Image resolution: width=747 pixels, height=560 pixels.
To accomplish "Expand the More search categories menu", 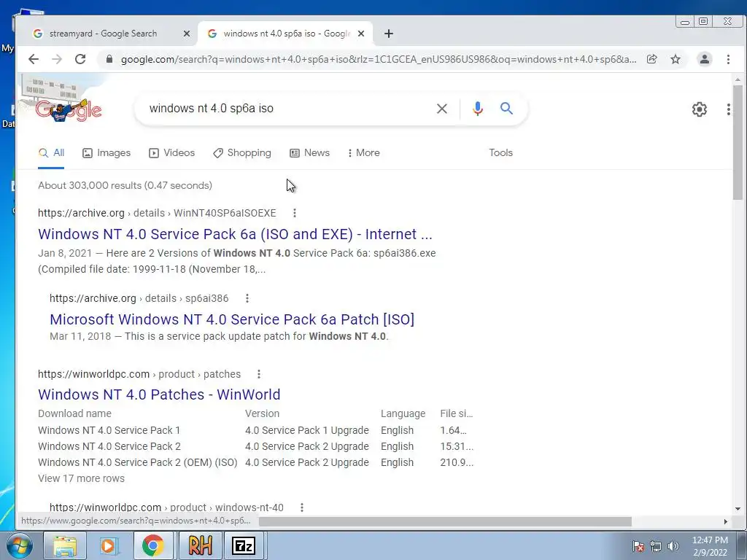I will [x=363, y=153].
